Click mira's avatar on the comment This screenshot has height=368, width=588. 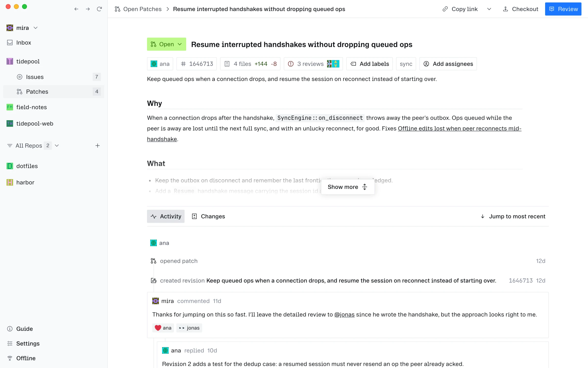tap(156, 301)
